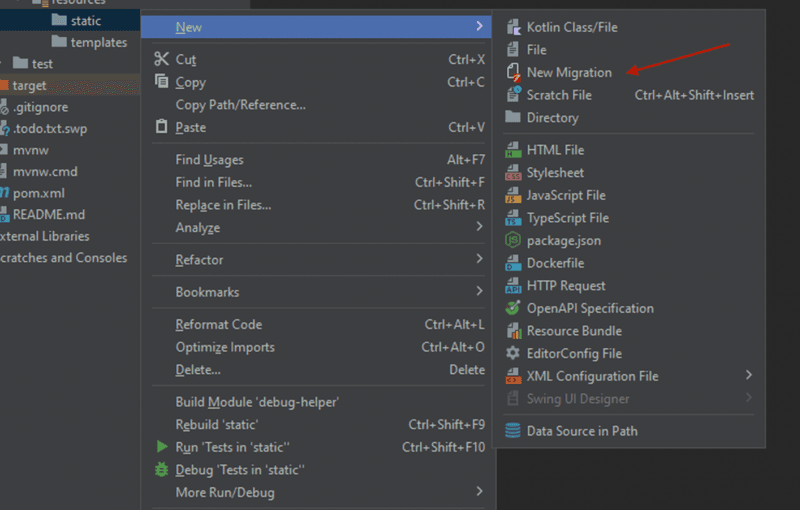The height and width of the screenshot is (510, 800).
Task: Click the templates folder icon
Action: point(59,41)
